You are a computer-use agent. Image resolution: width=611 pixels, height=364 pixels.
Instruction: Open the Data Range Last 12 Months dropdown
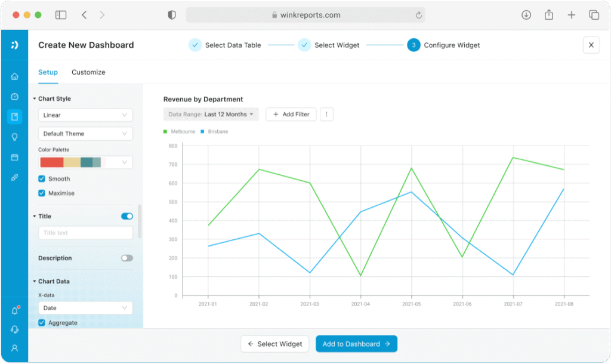point(211,114)
